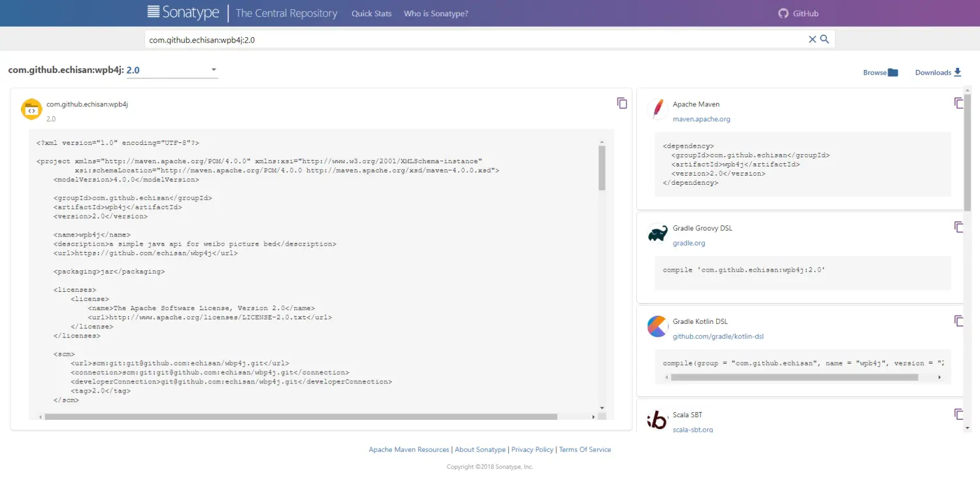Image resolution: width=980 pixels, height=478 pixels.
Task: Open Apache Maven Resources footer link
Action: coord(409,449)
